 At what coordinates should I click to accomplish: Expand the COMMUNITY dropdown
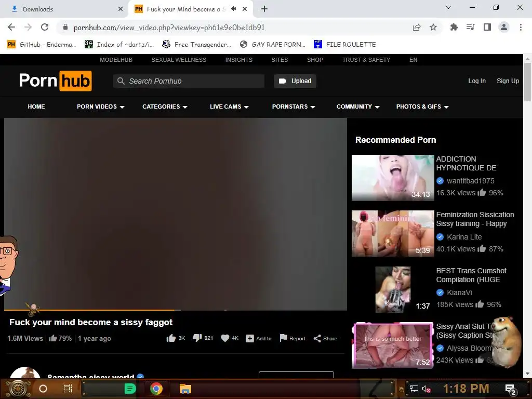pyautogui.click(x=358, y=107)
